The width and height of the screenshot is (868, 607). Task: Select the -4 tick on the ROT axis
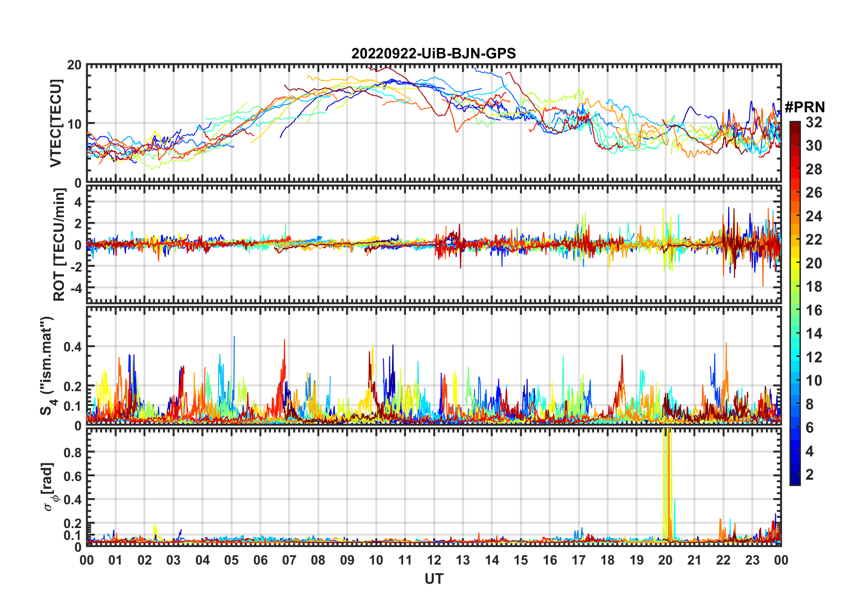point(74,288)
